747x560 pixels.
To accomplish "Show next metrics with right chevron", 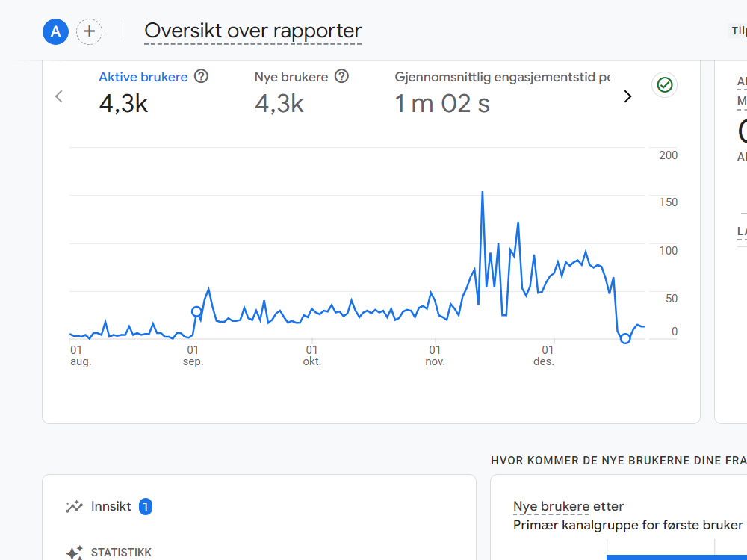I will pyautogui.click(x=628, y=96).
